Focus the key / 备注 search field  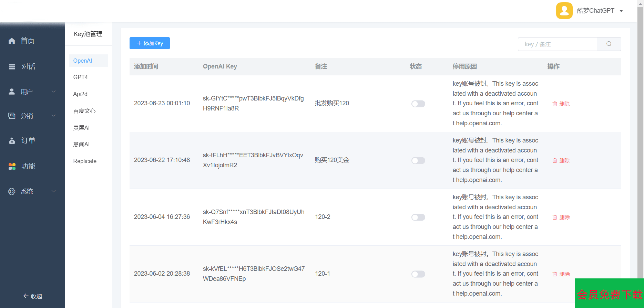[557, 44]
